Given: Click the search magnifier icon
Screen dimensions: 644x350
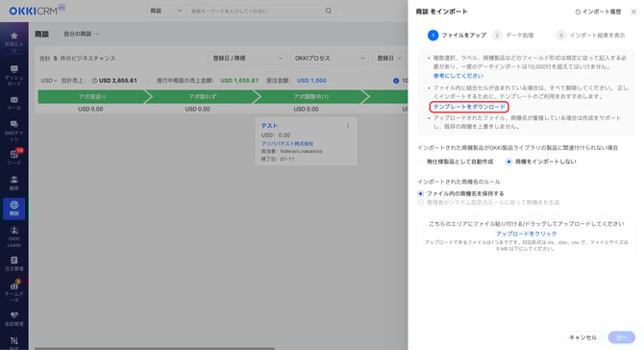Looking at the screenshot, I should pyautogui.click(x=328, y=11).
